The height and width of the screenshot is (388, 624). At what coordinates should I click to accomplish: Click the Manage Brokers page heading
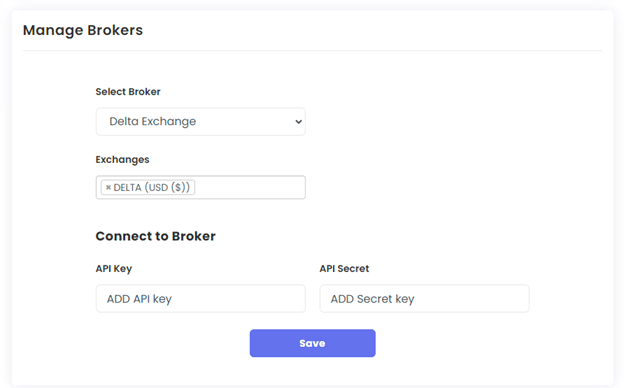[83, 30]
